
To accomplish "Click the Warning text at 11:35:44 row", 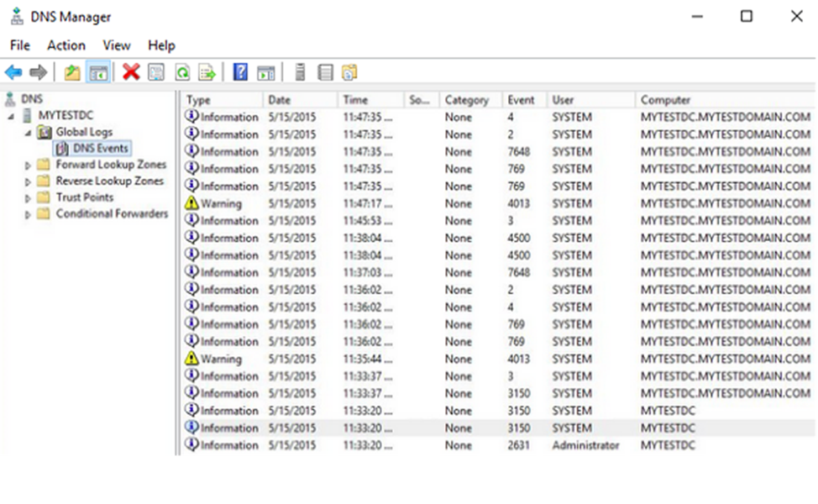I will pos(221,359).
